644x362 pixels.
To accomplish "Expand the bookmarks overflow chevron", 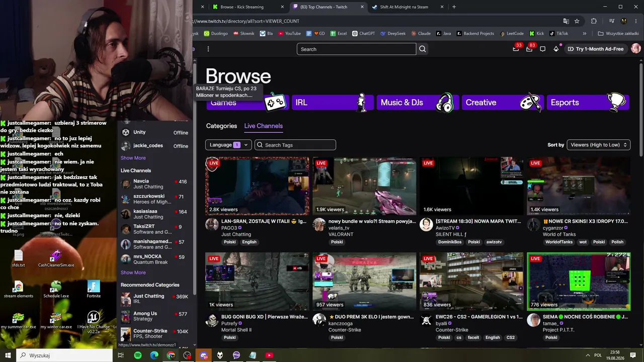I will pyautogui.click(x=585, y=34).
